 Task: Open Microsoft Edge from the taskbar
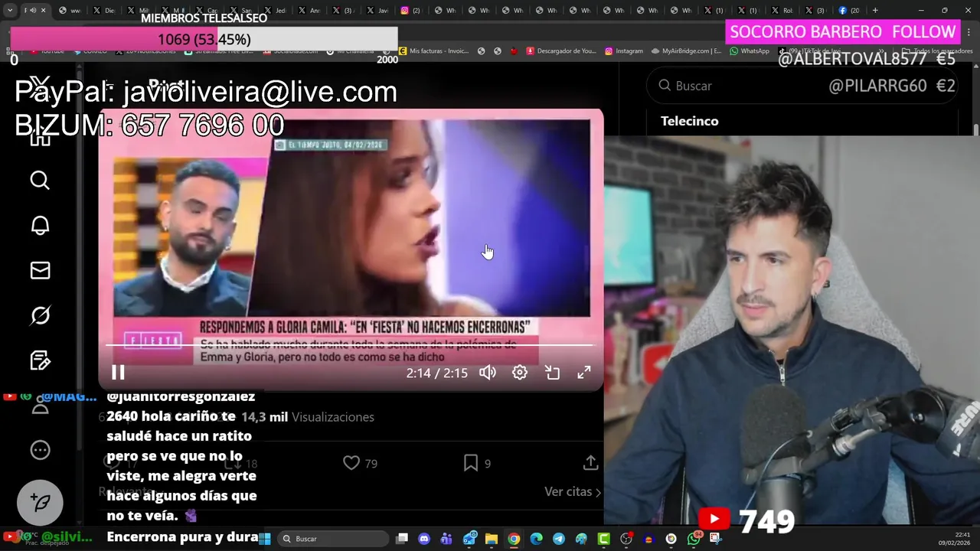coord(536,539)
